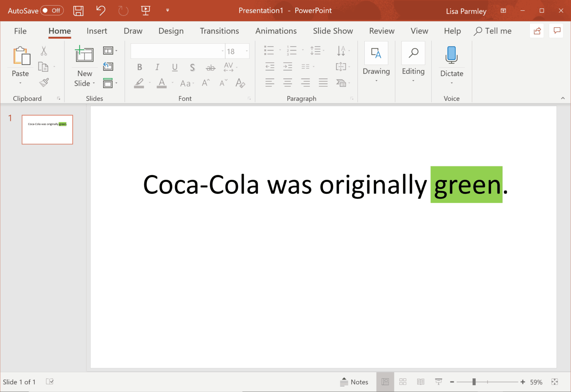Switch to the Insert tab
571x392 pixels.
click(x=97, y=31)
